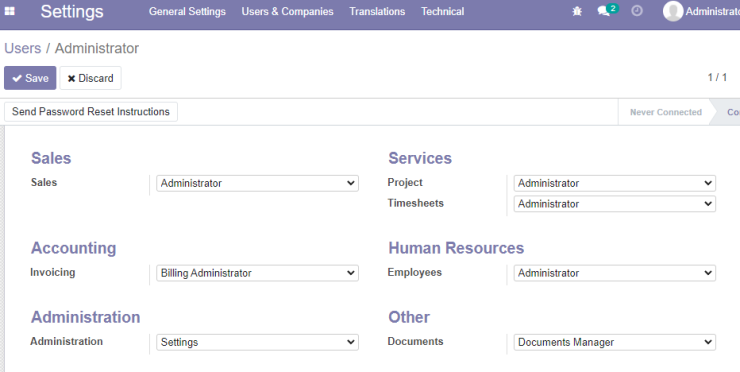Open conversations chat icon with badge
This screenshot has height=372, width=740.
pos(607,10)
